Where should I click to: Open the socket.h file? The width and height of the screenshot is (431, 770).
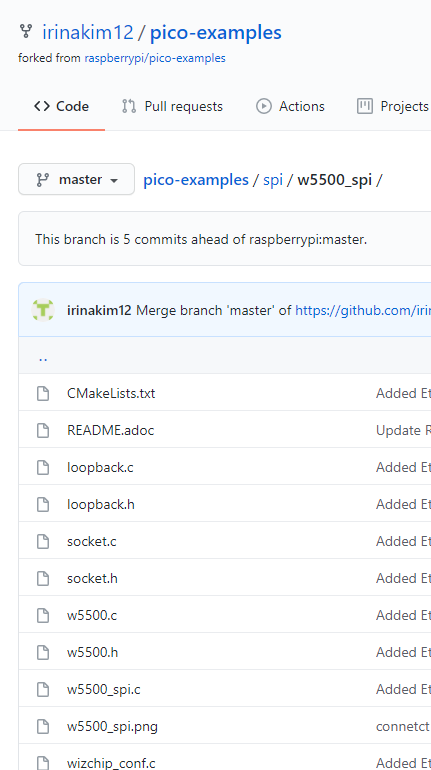pos(92,578)
